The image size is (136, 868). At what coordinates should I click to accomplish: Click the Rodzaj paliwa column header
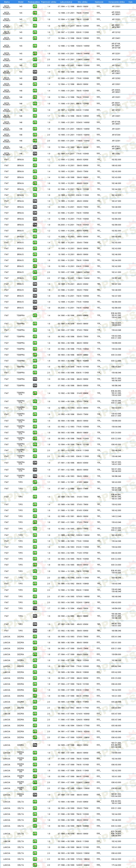click(34, 2)
